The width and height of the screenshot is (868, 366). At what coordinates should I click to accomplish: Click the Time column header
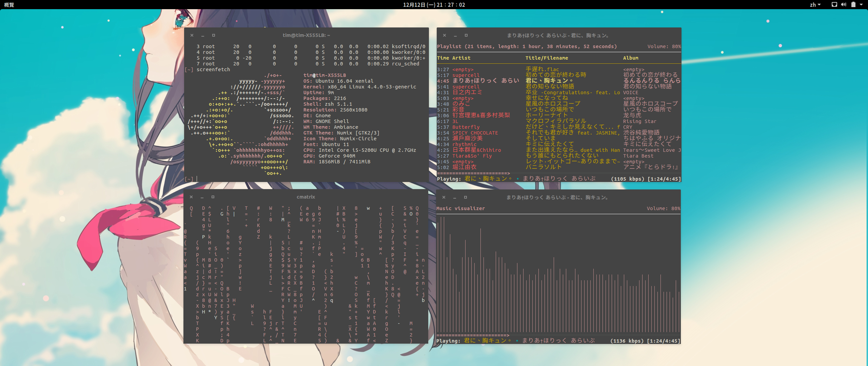pos(443,58)
